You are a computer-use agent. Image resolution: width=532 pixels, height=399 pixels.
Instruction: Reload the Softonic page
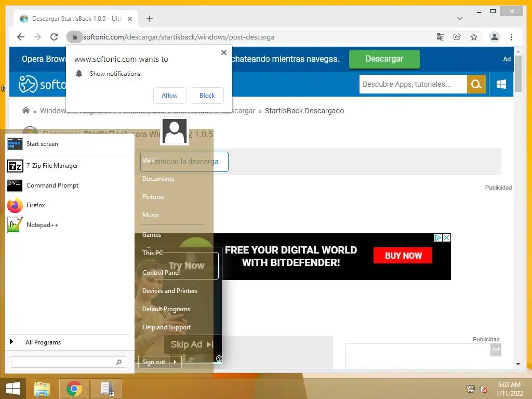pyautogui.click(x=54, y=37)
